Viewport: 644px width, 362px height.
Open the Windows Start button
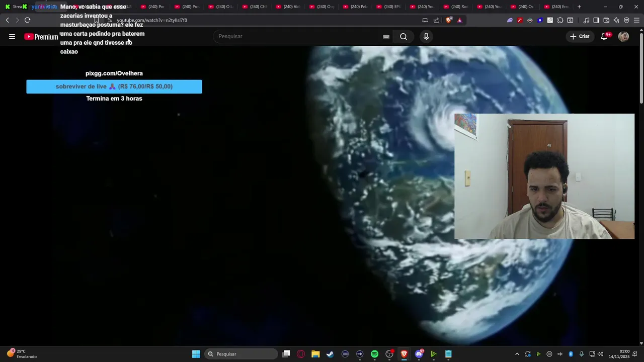[x=196, y=354]
